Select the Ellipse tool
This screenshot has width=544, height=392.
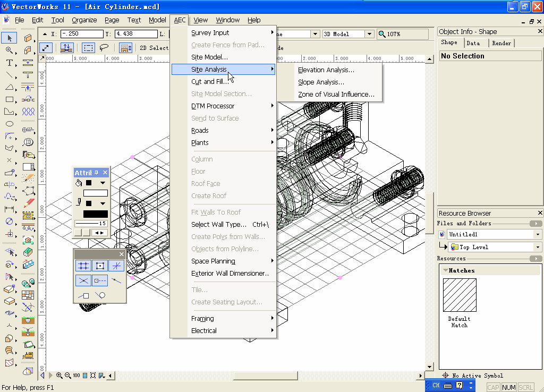[10, 124]
